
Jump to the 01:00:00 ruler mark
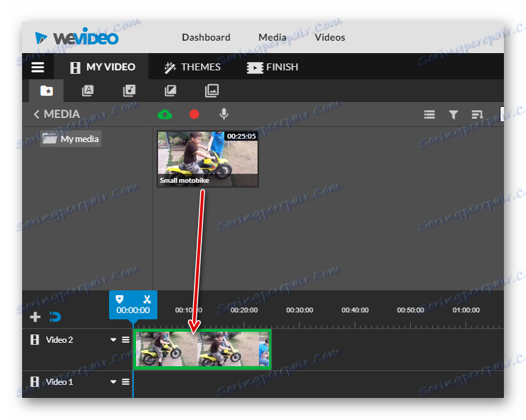[466, 310]
